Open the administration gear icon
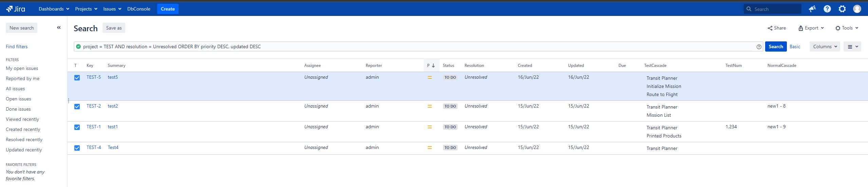 [842, 9]
